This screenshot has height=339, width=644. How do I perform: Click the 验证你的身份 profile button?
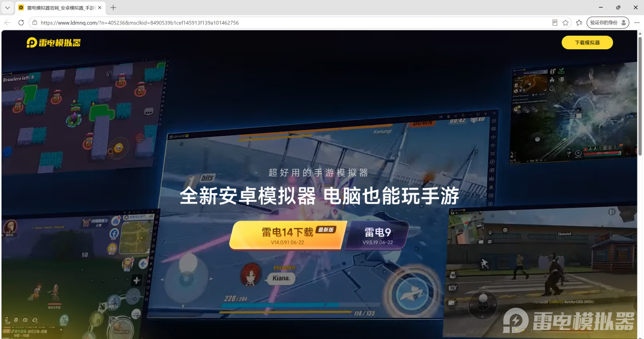[x=608, y=22]
